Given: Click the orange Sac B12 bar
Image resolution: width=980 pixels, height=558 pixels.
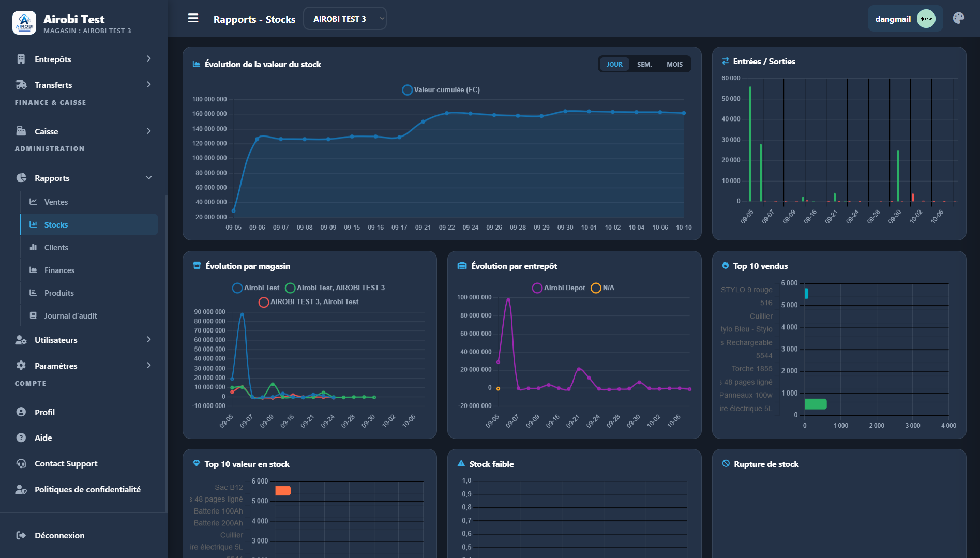Looking at the screenshot, I should tap(283, 490).
